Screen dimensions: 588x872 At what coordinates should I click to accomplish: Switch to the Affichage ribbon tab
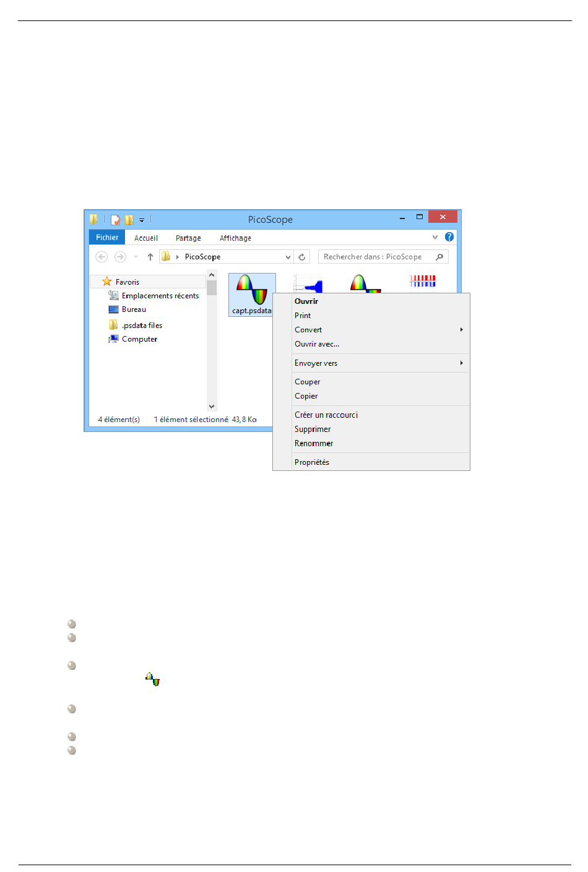coord(235,238)
